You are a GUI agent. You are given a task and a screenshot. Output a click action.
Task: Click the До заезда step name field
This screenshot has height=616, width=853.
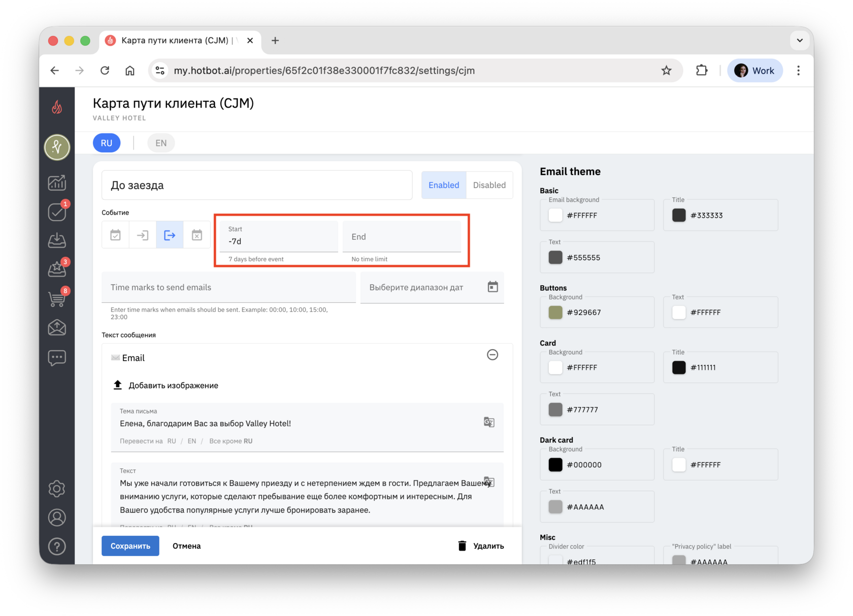pos(257,185)
